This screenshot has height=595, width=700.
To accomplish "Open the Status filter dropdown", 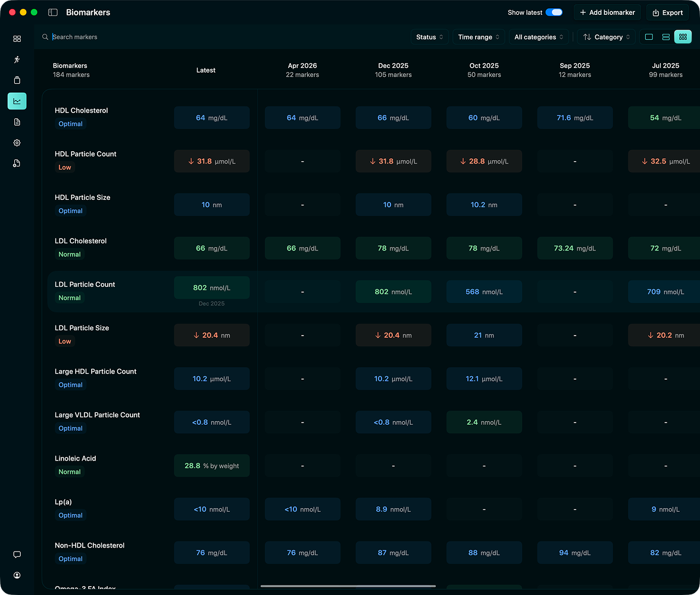I will tap(430, 37).
